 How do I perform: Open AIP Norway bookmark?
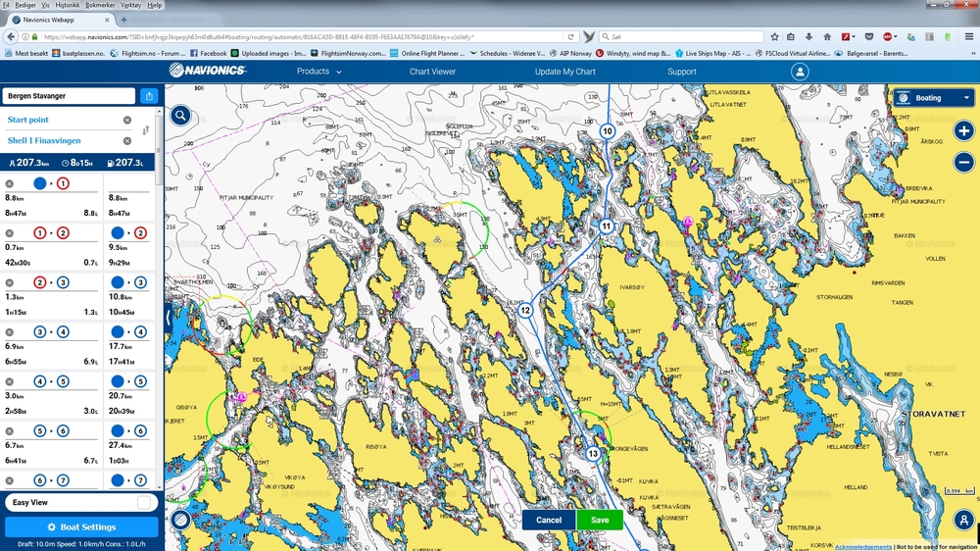point(571,53)
